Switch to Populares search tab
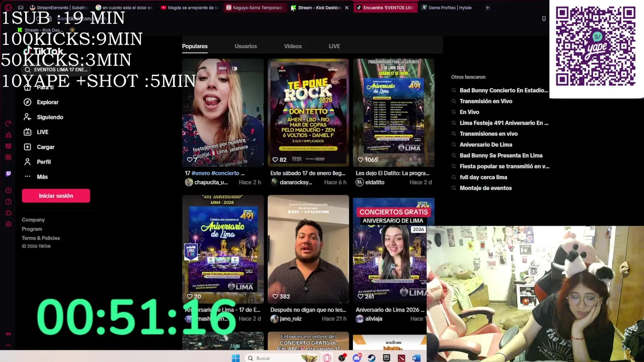Viewport: 644px width, 362px height. tap(195, 46)
